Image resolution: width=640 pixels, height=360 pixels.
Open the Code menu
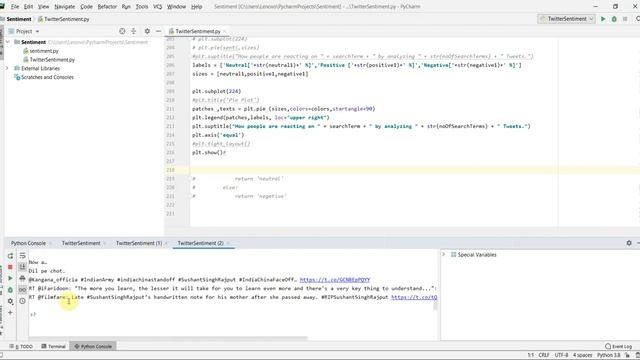pos(86,7)
